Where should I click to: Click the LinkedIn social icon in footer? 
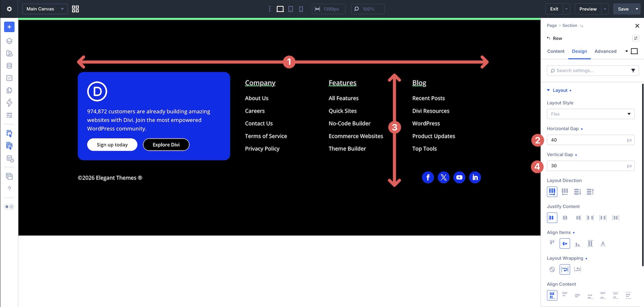475,177
